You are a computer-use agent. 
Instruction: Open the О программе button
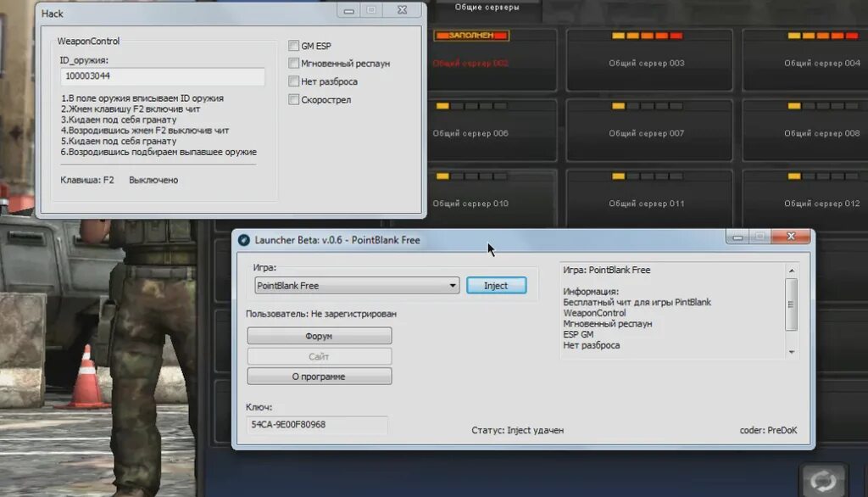click(320, 377)
